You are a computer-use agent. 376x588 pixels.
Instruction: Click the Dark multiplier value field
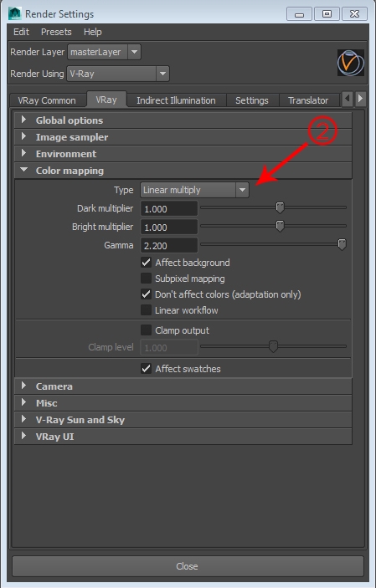(x=169, y=208)
